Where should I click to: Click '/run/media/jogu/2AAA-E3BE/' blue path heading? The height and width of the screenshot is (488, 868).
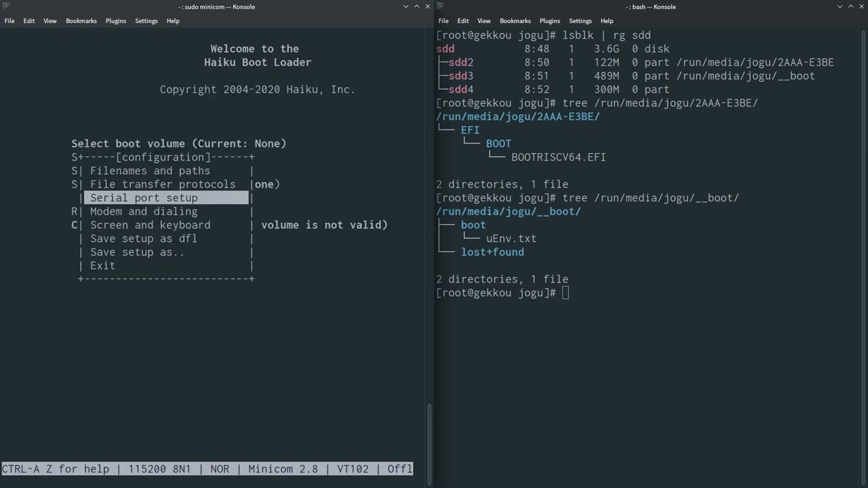point(518,117)
